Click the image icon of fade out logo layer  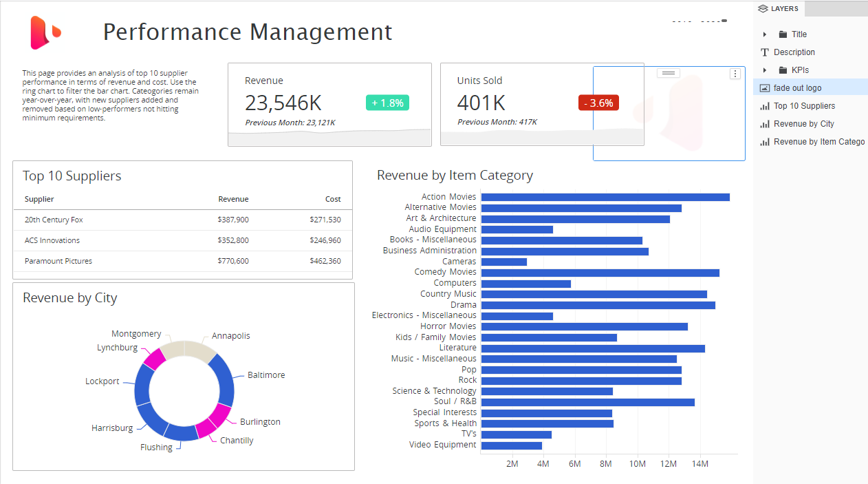click(764, 88)
